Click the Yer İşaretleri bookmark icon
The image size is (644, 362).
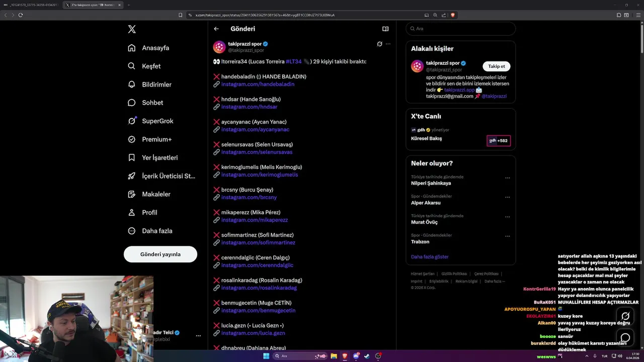point(132,157)
